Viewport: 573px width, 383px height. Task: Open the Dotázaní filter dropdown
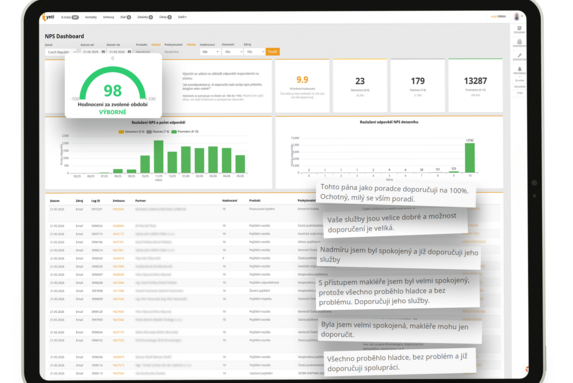(232, 52)
